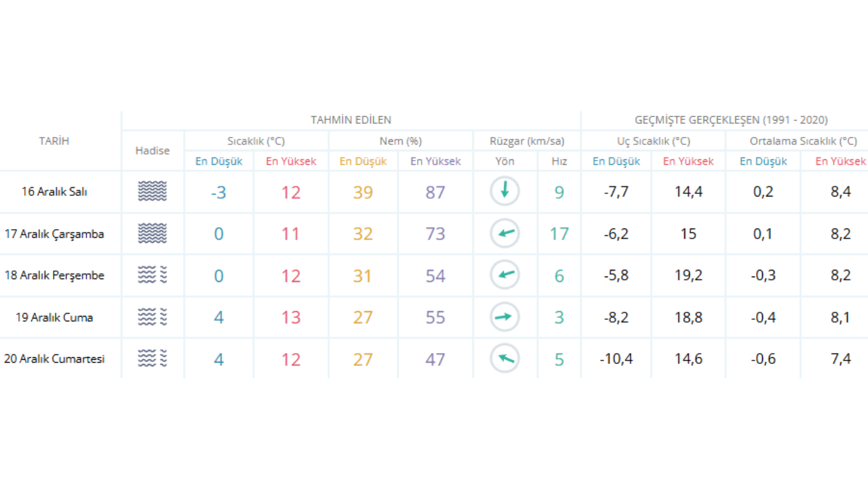
Task: Click the fog icon for 16 Aralık Salı
Action: 152,192
